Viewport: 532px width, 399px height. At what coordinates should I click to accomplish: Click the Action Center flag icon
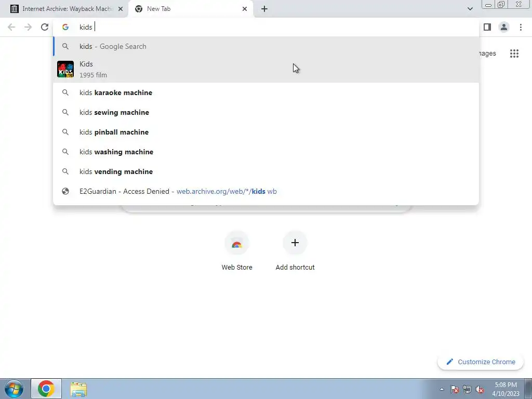455,389
